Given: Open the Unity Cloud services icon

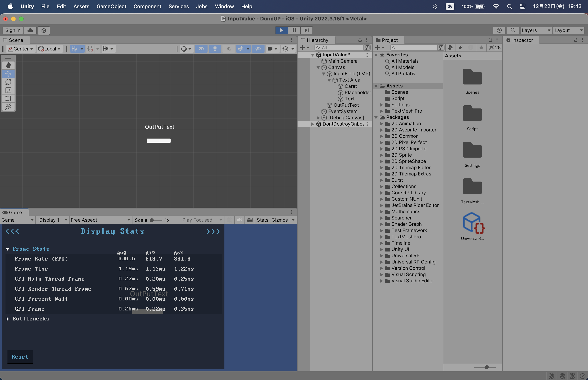Looking at the screenshot, I should [x=30, y=30].
